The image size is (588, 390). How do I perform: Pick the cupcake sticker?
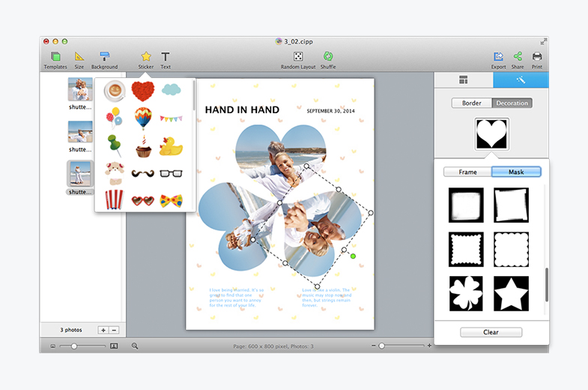[x=143, y=147]
